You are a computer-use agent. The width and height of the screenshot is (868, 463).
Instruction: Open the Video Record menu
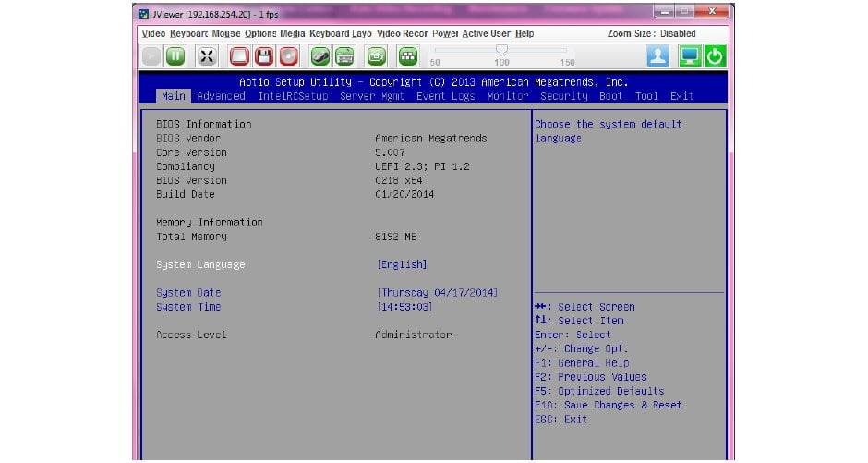click(x=402, y=34)
